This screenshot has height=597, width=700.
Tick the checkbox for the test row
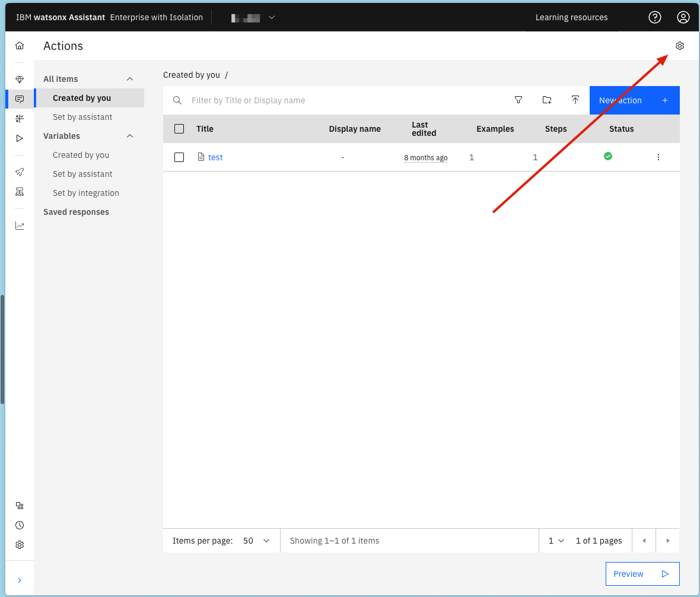[179, 157]
